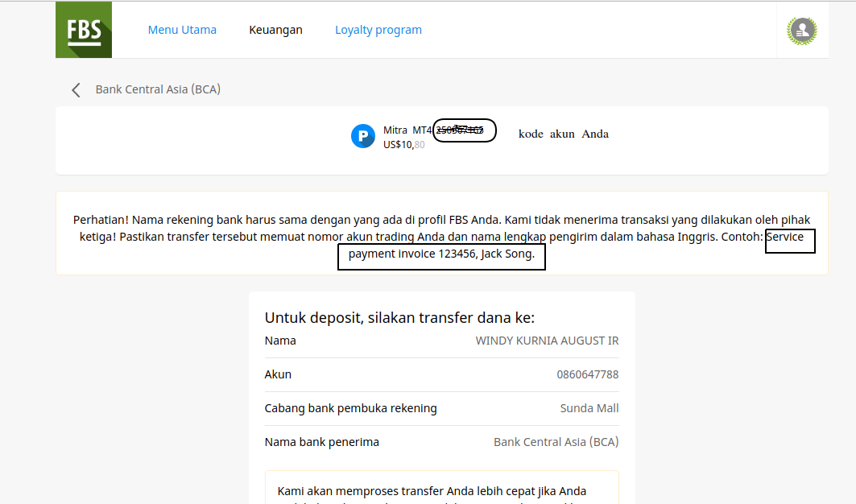Viewport: 856px width, 504px height.
Task: Click the blue P partner account icon
Action: click(x=363, y=136)
